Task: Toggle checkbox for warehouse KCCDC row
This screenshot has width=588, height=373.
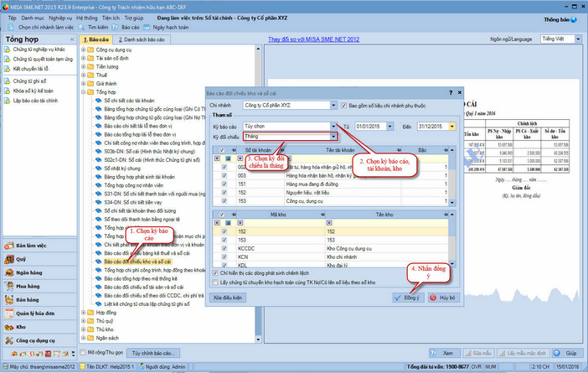Action: pos(224,248)
